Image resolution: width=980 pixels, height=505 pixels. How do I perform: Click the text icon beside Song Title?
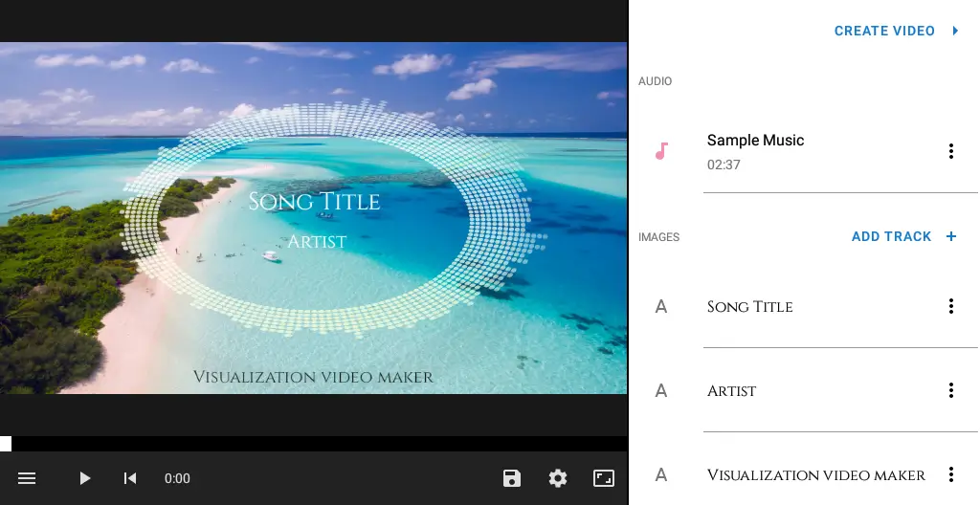[660, 307]
